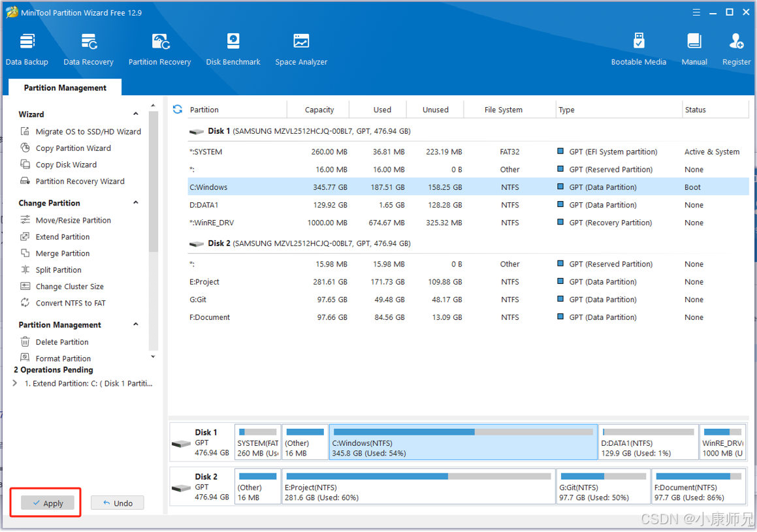The image size is (757, 532).
Task: Click the F:Document(NTFS) block in disk map
Action: tap(699, 487)
